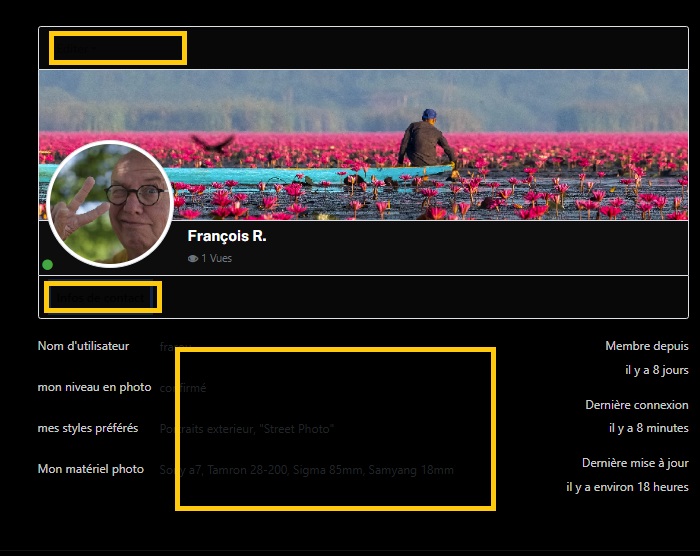The height and width of the screenshot is (556, 700).
Task: Click the "Dernière connexion" heading
Action: [636, 405]
